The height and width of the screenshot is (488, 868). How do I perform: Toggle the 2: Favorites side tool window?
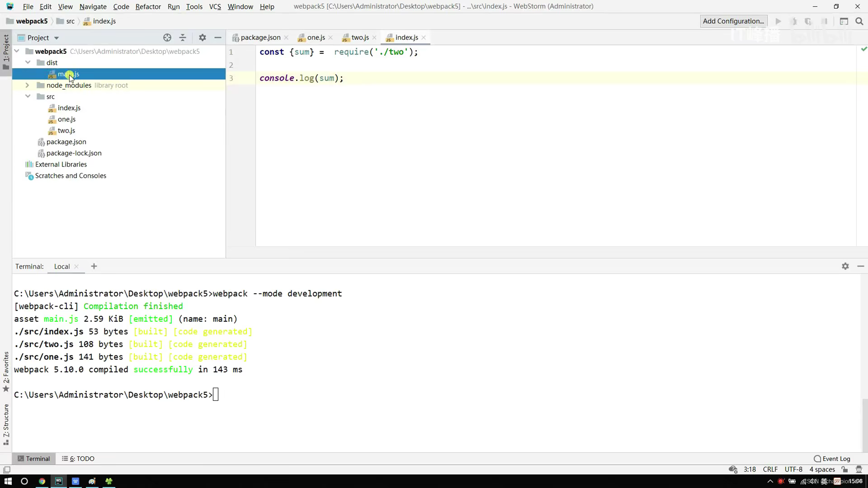(6, 372)
